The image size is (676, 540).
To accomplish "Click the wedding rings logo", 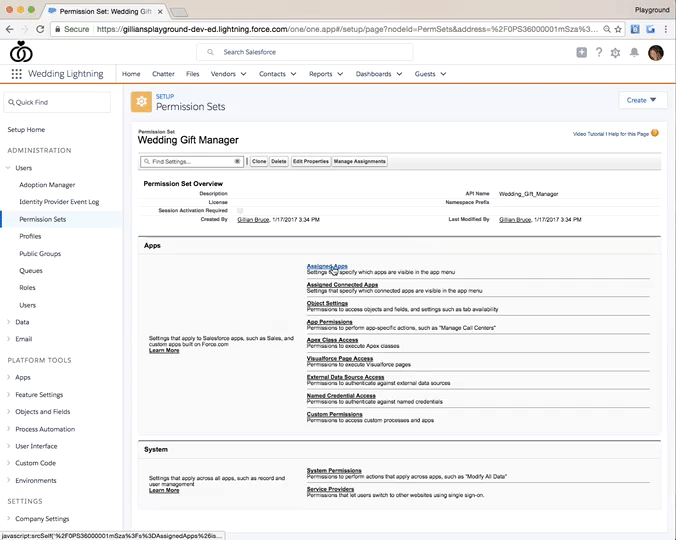I will point(21,52).
